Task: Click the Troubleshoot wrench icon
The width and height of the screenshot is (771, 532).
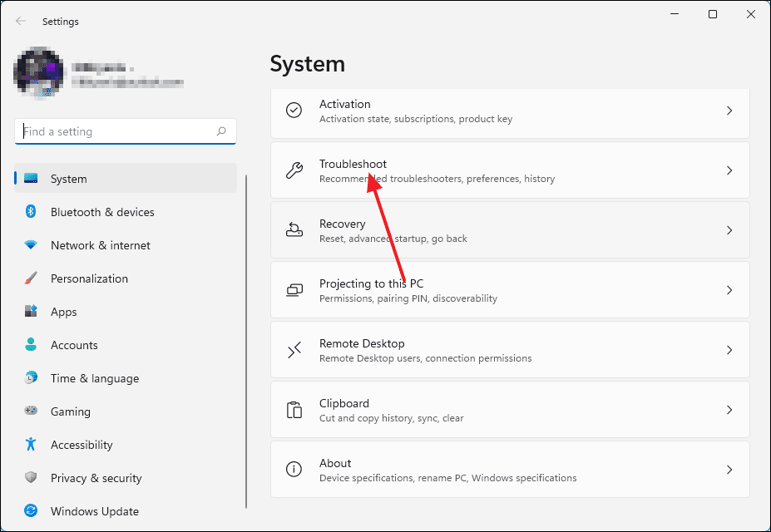Action: pyautogui.click(x=294, y=170)
